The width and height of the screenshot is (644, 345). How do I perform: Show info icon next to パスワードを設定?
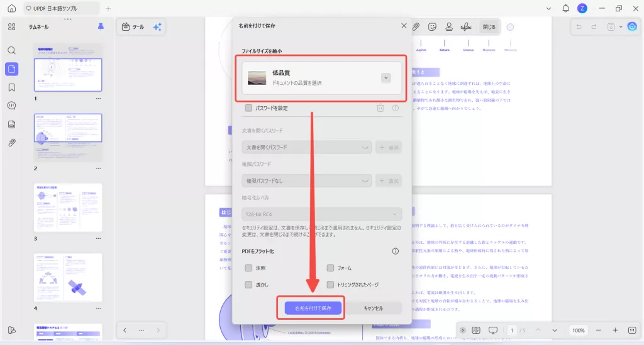coord(395,108)
